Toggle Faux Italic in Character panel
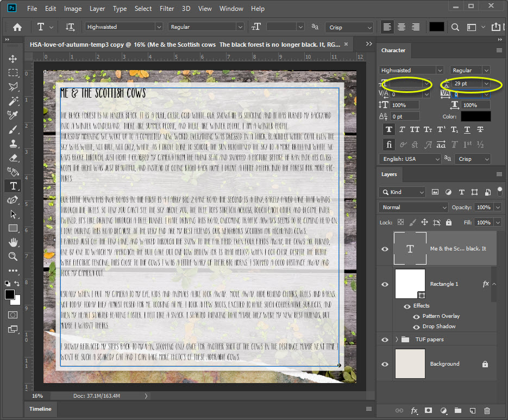The height and width of the screenshot is (420, 508). click(x=402, y=130)
